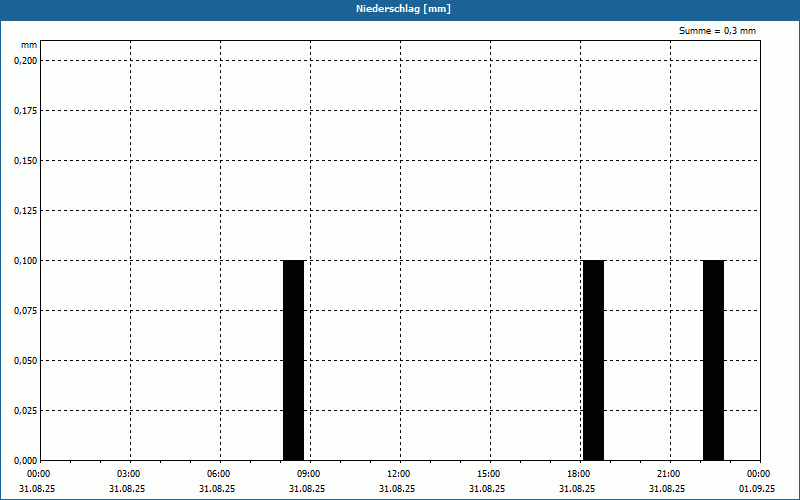This screenshot has width=800, height=500.
Task: Click the 06:00 time label
Action: click(218, 474)
